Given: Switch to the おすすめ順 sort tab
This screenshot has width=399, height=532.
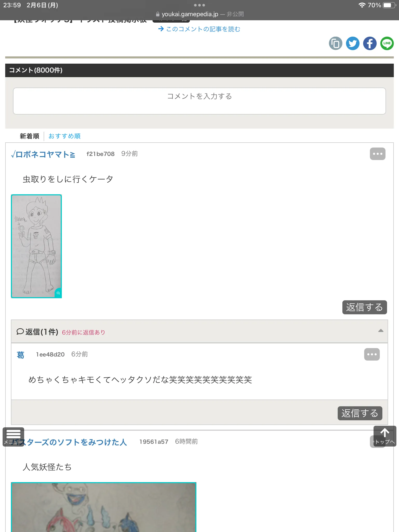Looking at the screenshot, I should click(x=64, y=136).
